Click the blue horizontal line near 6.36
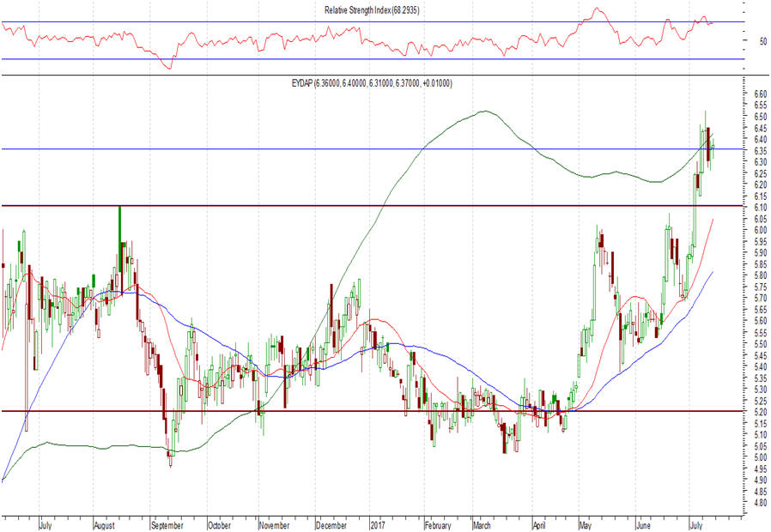Screen dimensions: 771x532 (x=258, y=149)
